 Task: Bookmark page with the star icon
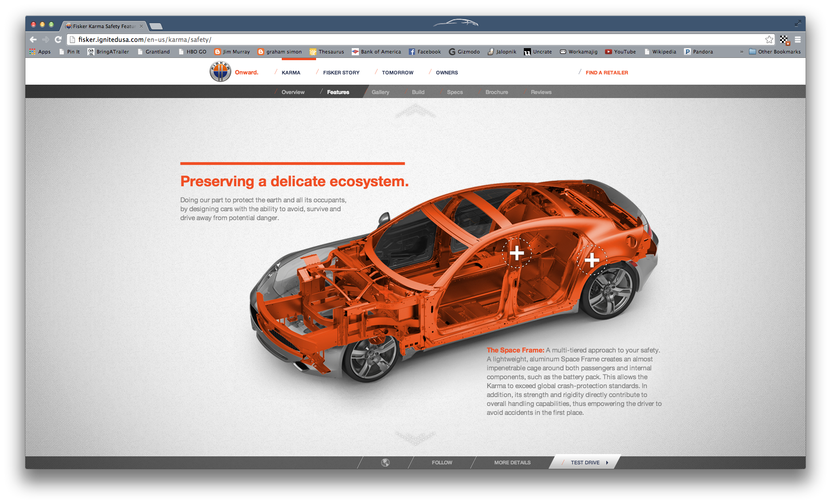pos(769,40)
